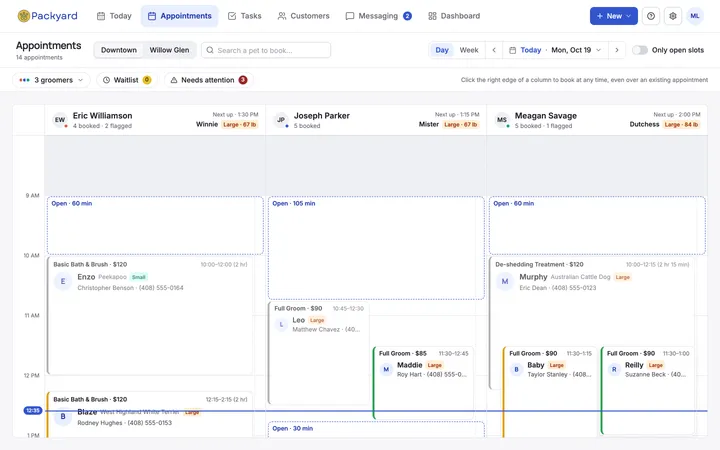This screenshot has width=720, height=450.
Task: Click Eric Williamson's EW avatar
Action: [60, 120]
